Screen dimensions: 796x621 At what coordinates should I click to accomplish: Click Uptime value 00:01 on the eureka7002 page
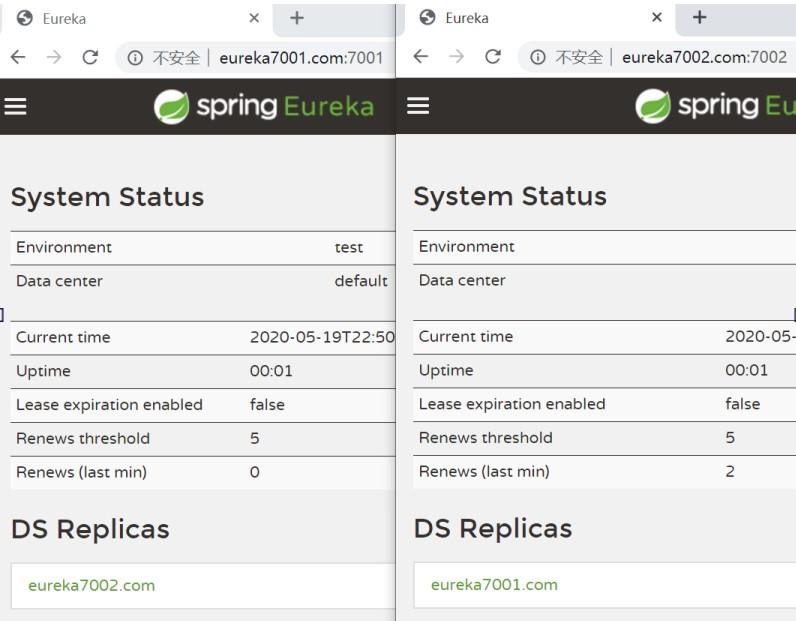(x=747, y=370)
